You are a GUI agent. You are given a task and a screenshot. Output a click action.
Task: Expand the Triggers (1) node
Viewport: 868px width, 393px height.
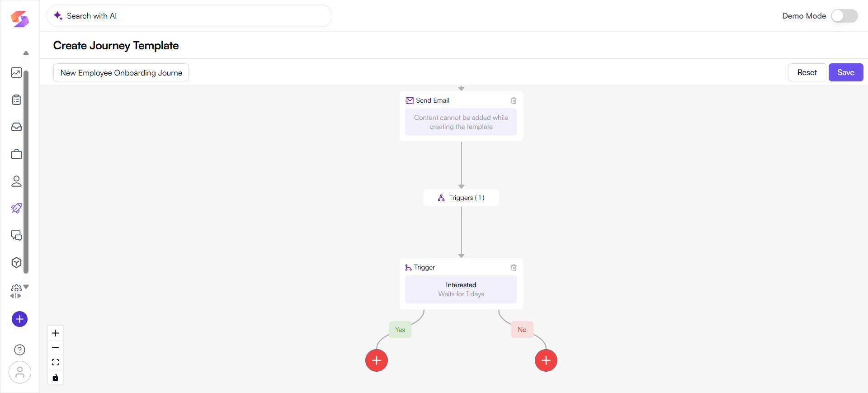461,198
